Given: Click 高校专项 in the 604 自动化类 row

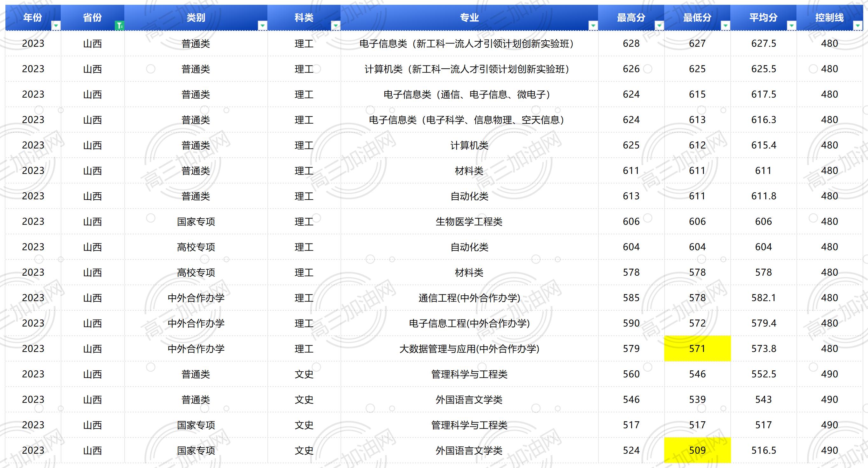Looking at the screenshot, I should (x=196, y=247).
